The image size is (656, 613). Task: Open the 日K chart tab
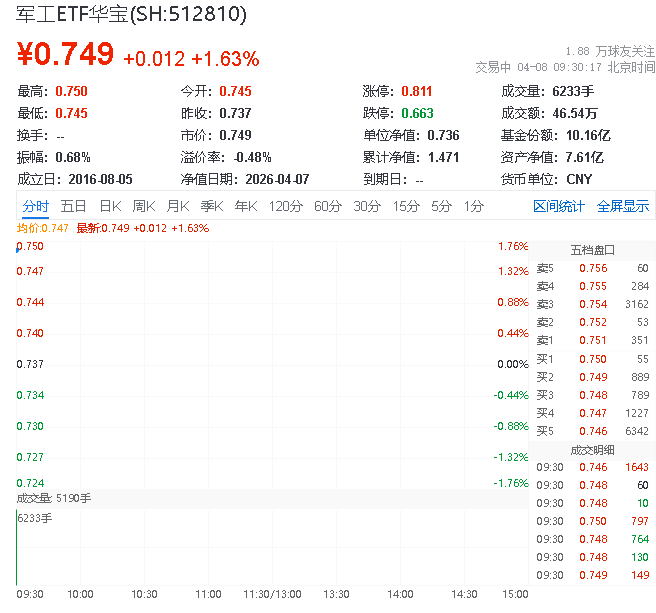[x=110, y=206]
